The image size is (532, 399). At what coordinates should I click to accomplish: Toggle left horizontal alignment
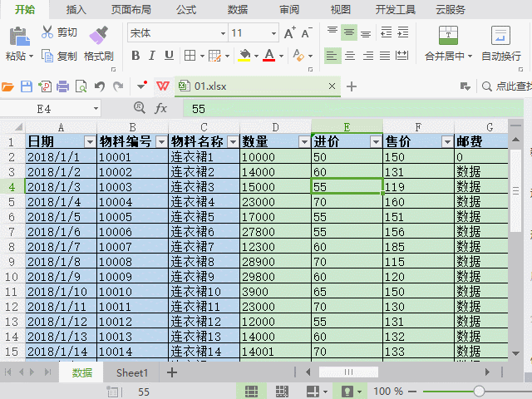point(332,56)
